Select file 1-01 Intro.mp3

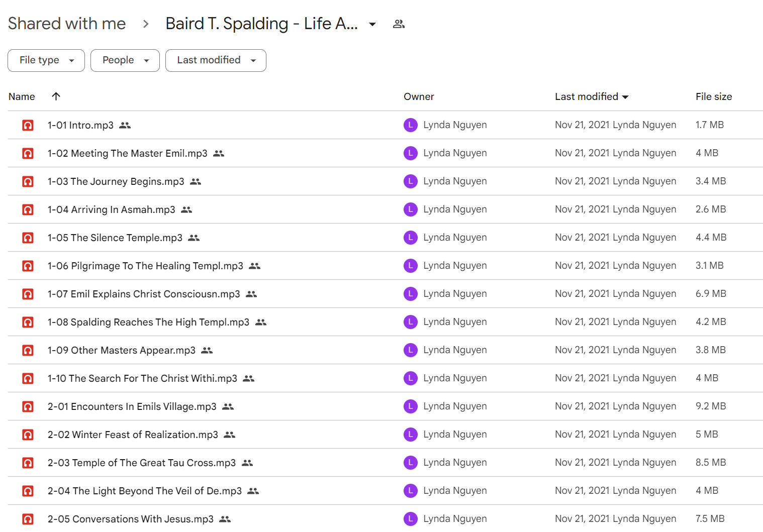click(x=80, y=125)
